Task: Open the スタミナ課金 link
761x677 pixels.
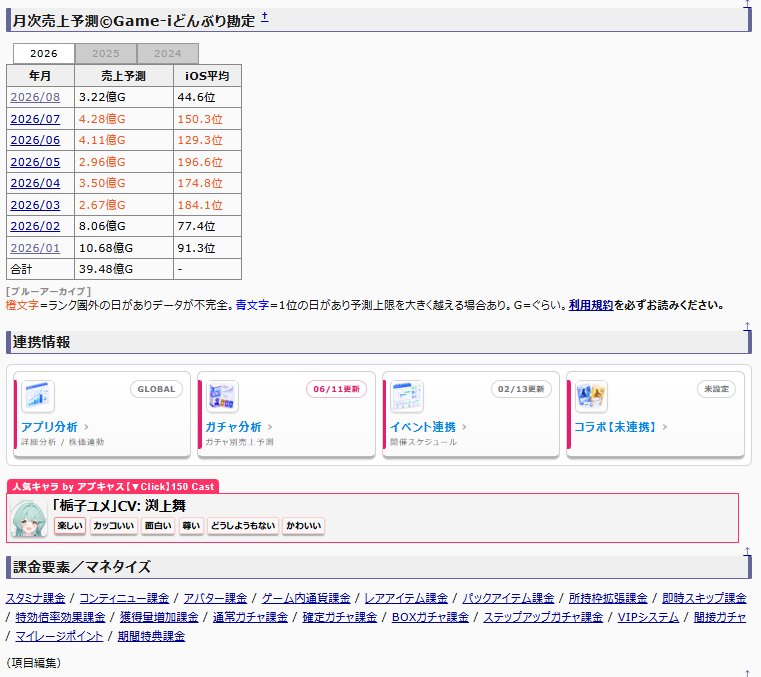Action: (35, 598)
